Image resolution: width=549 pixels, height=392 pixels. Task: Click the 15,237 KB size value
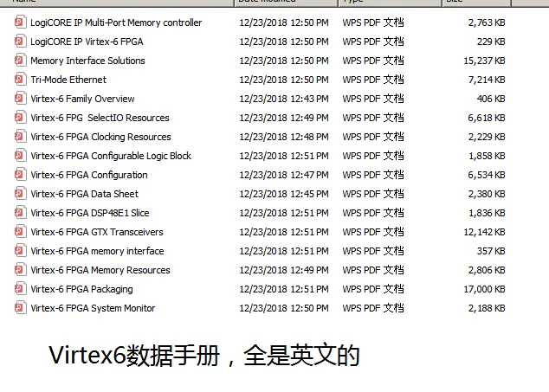[484, 61]
